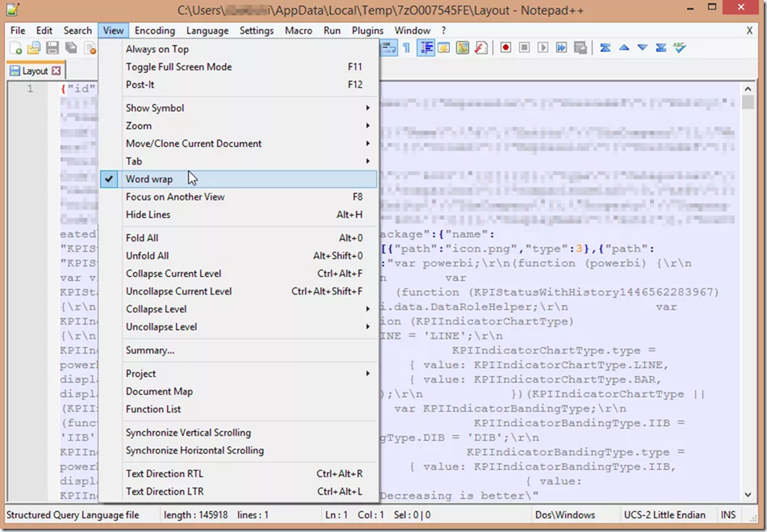This screenshot has width=767, height=532.
Task: Open the Edit menu
Action: pyautogui.click(x=44, y=31)
